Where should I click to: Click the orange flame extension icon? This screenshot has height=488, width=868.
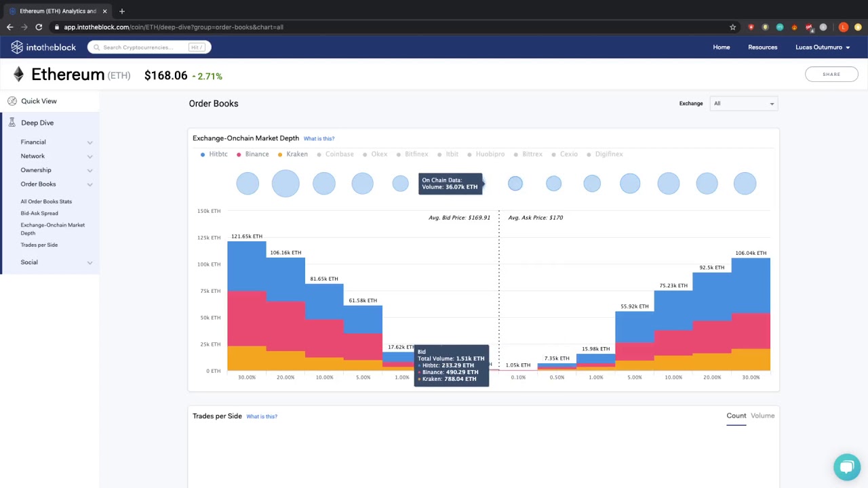tap(794, 27)
